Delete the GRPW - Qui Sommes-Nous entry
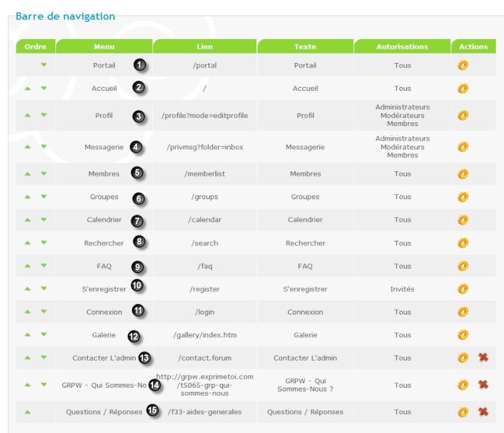 coord(483,384)
